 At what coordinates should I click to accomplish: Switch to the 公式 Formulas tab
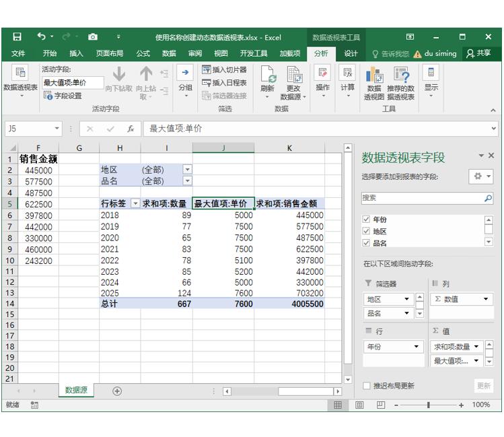pos(143,53)
